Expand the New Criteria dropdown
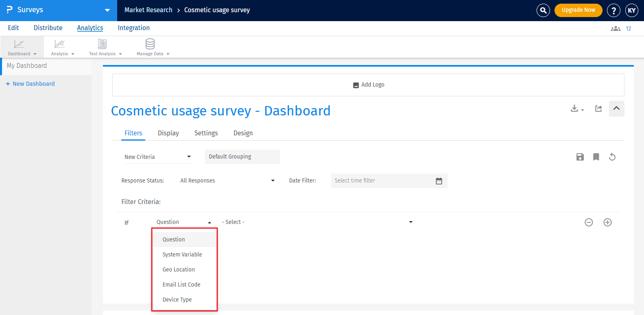Viewport: 644px width, 315px height. tap(158, 157)
